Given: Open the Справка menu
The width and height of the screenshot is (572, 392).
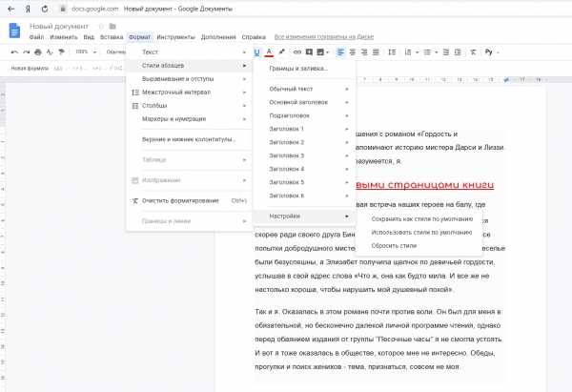Looking at the screenshot, I should pos(254,37).
